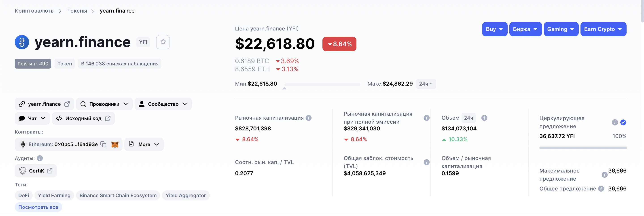Open the 24ч price range selector
The height and width of the screenshot is (216, 644).
(x=426, y=84)
